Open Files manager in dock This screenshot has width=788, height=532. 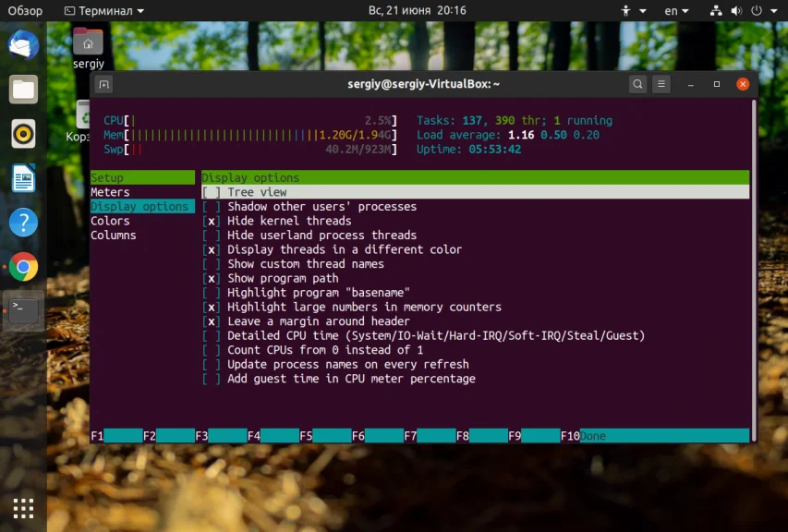tap(23, 90)
